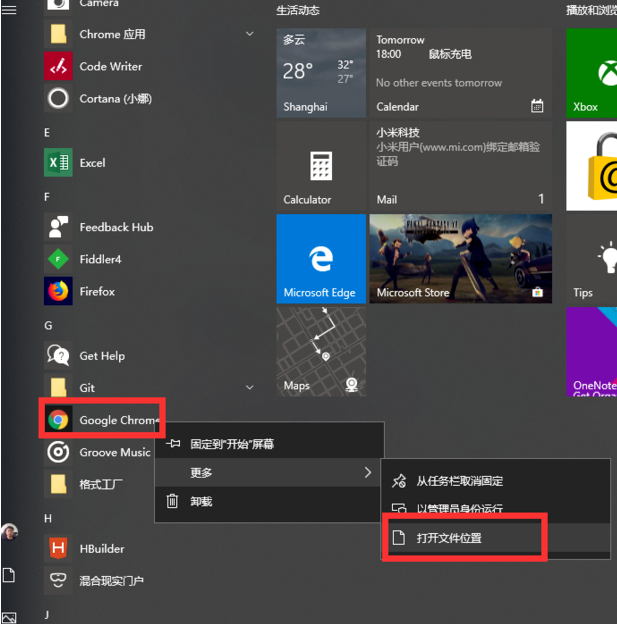This screenshot has height=624, width=617.
Task: Click the 生活动态 group title
Action: [x=298, y=10]
